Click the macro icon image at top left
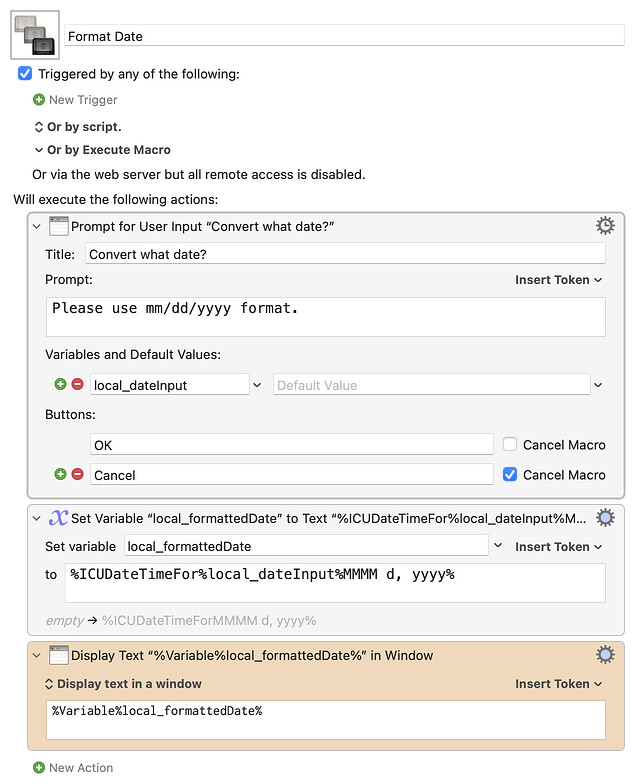The width and height of the screenshot is (636, 784). point(35,35)
